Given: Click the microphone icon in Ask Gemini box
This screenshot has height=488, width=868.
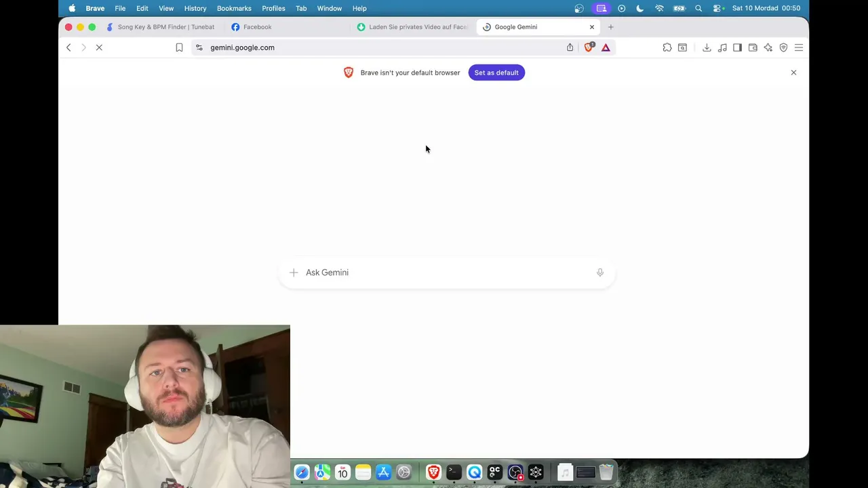Looking at the screenshot, I should point(600,272).
